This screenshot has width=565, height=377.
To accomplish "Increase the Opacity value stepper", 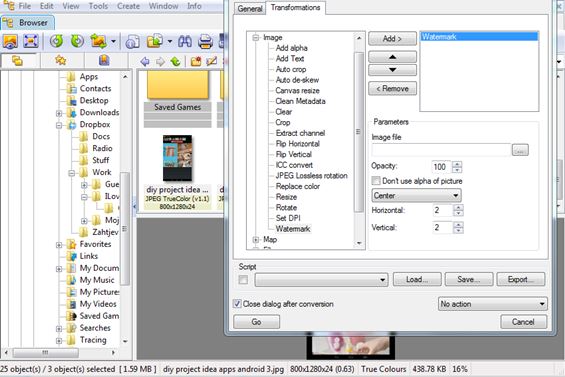I will coord(457,164).
